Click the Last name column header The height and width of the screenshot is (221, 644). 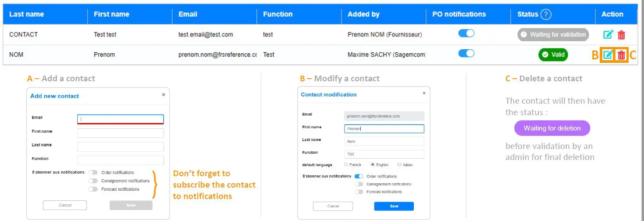[x=26, y=14]
